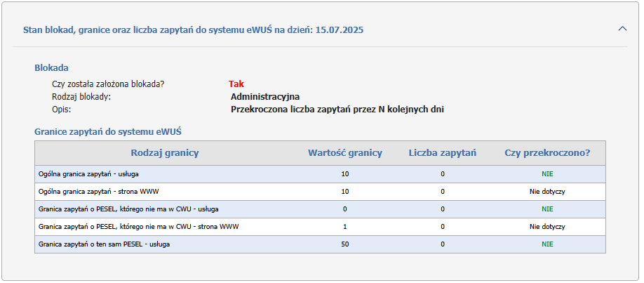This screenshot has width=644, height=283.
Task: Collapse the eWUŚ status panel using the chevron
Action: click(x=622, y=29)
